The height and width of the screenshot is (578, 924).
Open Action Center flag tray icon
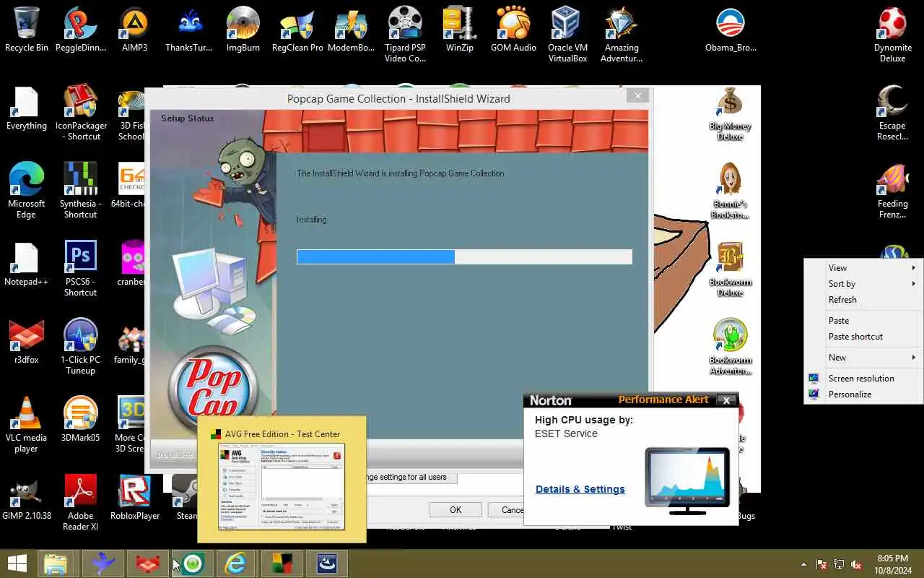click(x=821, y=564)
